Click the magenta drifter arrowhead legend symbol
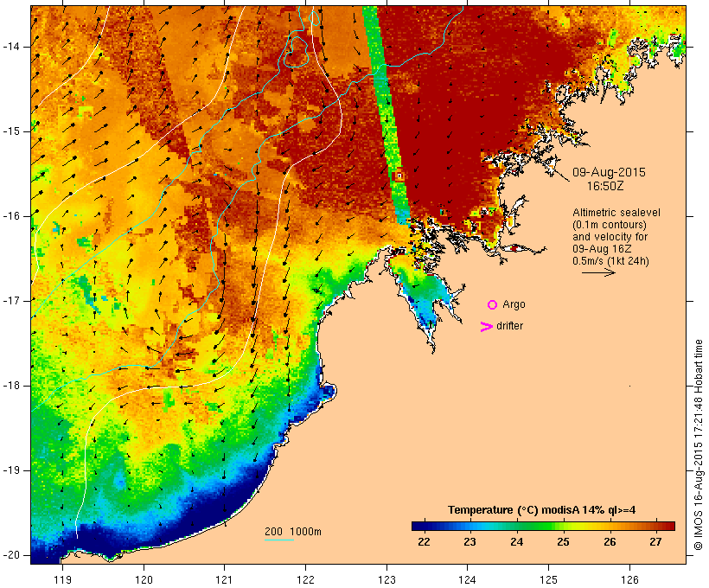 486,327
